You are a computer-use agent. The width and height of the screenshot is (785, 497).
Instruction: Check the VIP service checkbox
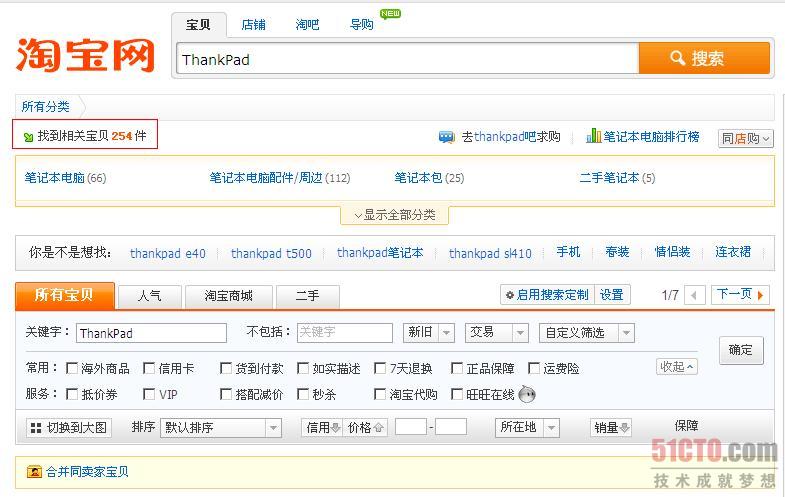[149, 394]
